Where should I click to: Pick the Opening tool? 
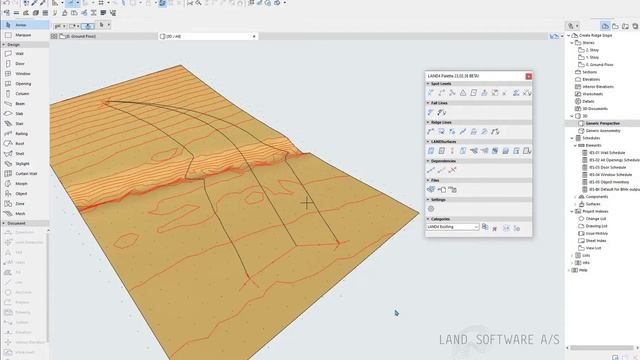pyautogui.click(x=24, y=84)
